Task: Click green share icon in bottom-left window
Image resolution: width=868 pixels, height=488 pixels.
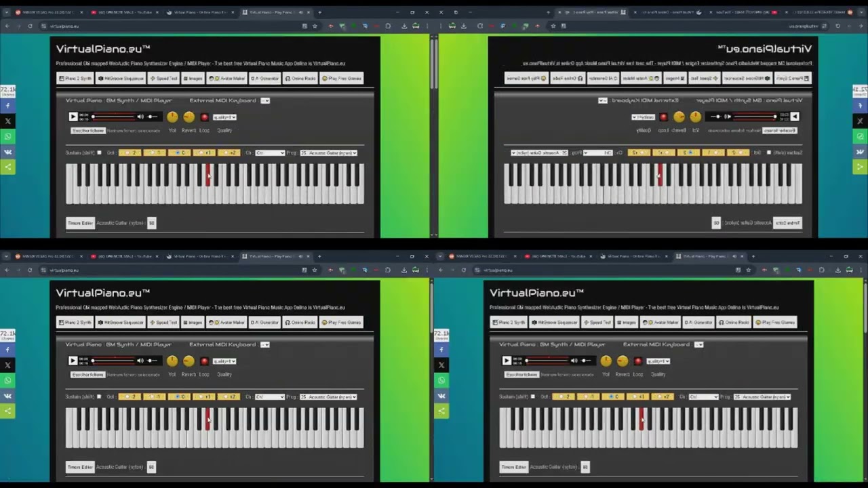Action: [x=7, y=411]
